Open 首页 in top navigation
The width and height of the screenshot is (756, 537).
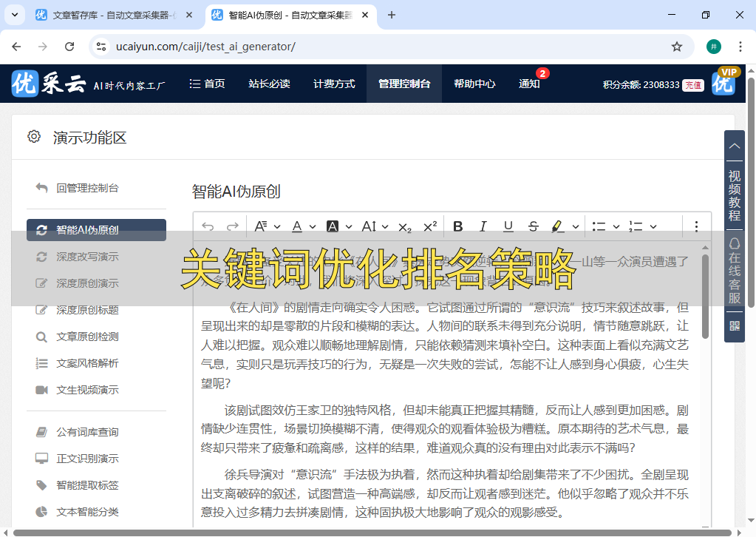coord(208,84)
